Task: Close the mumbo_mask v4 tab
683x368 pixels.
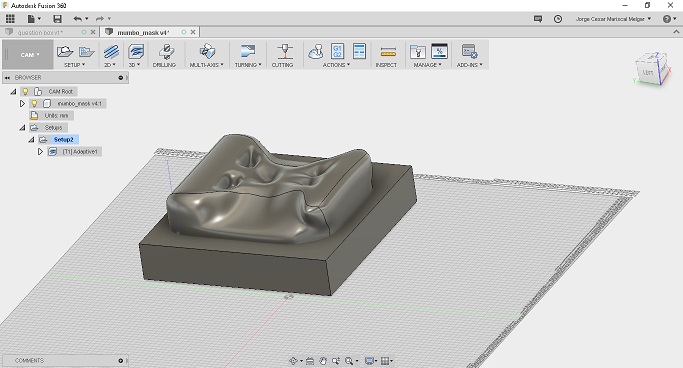Action: 193,32
